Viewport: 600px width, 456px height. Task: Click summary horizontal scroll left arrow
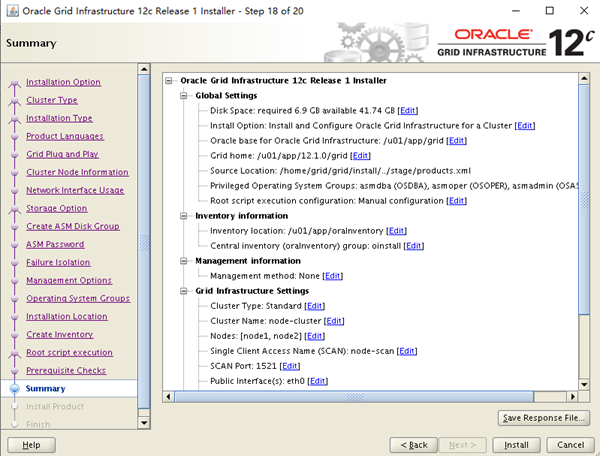click(168, 397)
